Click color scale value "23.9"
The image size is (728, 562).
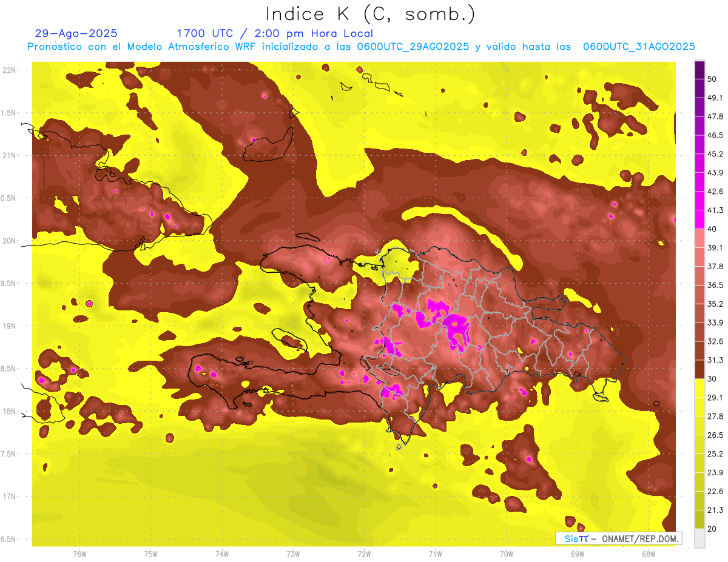715,473
